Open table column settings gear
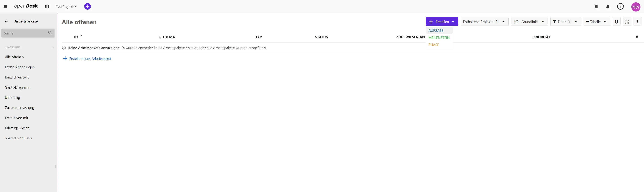Screen dimensions: 644x192 tap(637, 37)
